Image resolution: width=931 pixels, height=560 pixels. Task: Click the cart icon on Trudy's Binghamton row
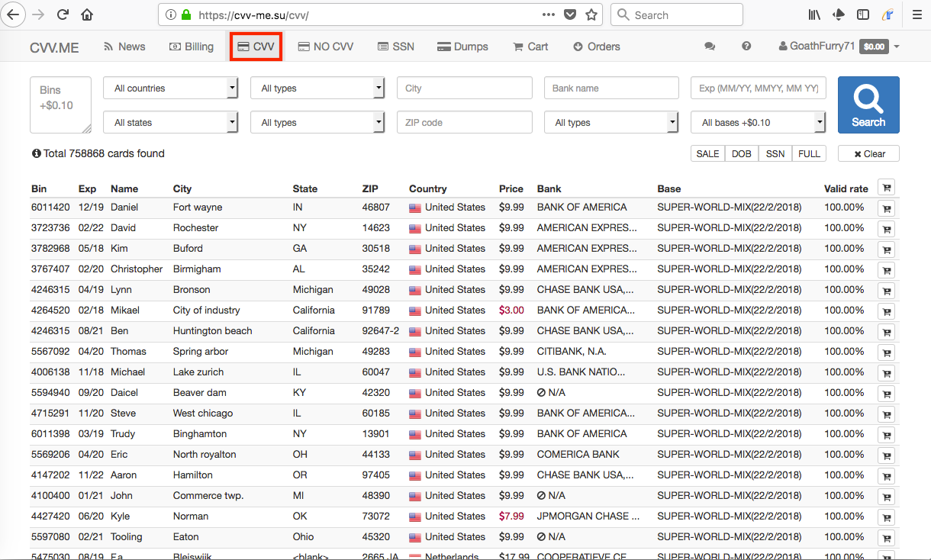[x=887, y=435]
